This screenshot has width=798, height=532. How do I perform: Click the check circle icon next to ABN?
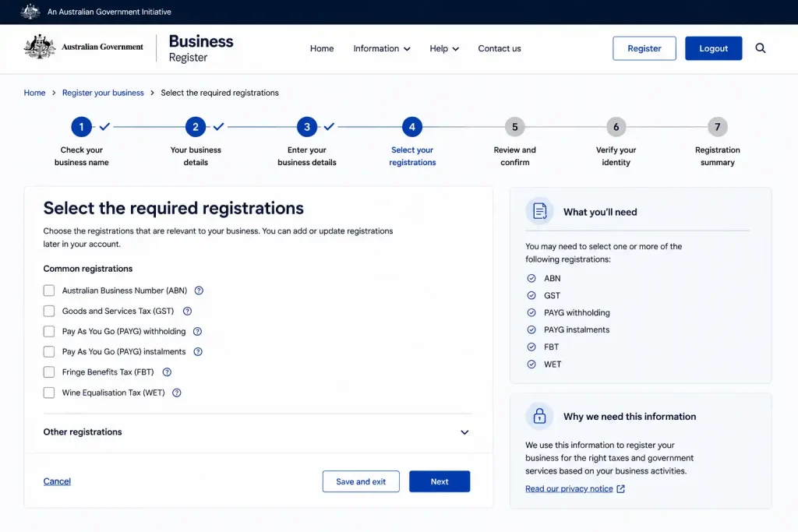pyautogui.click(x=531, y=278)
